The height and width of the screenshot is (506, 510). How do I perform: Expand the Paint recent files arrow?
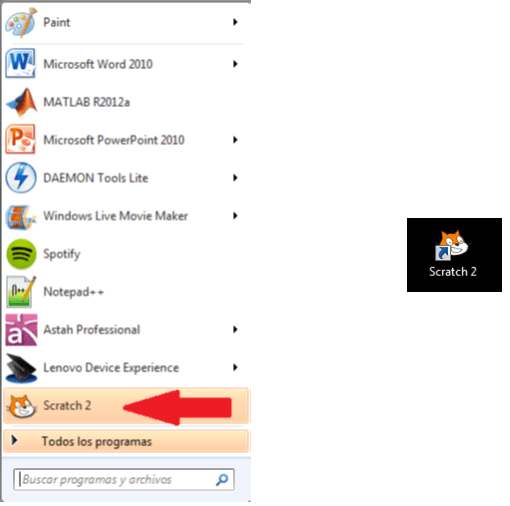(235, 22)
